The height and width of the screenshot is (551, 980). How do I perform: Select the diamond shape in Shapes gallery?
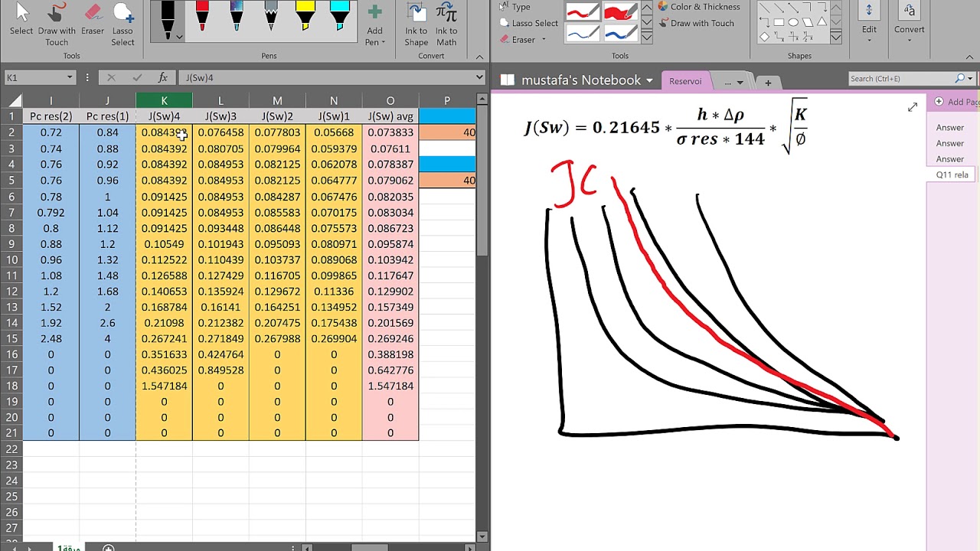click(764, 37)
